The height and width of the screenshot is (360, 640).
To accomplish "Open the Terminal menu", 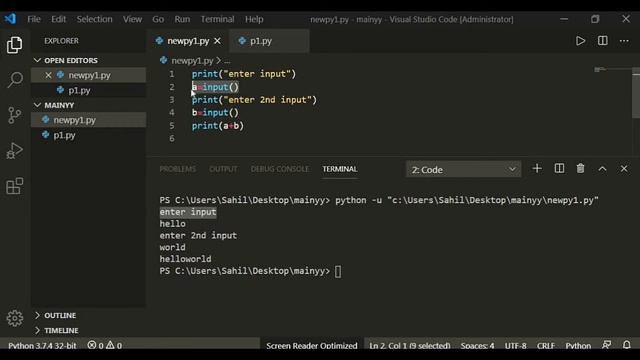I will [x=217, y=19].
